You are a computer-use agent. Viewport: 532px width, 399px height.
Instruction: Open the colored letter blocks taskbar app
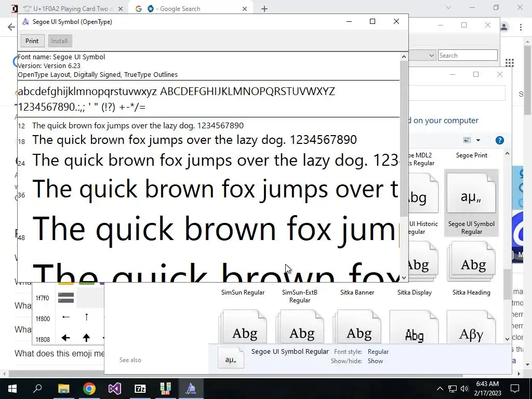(x=165, y=389)
